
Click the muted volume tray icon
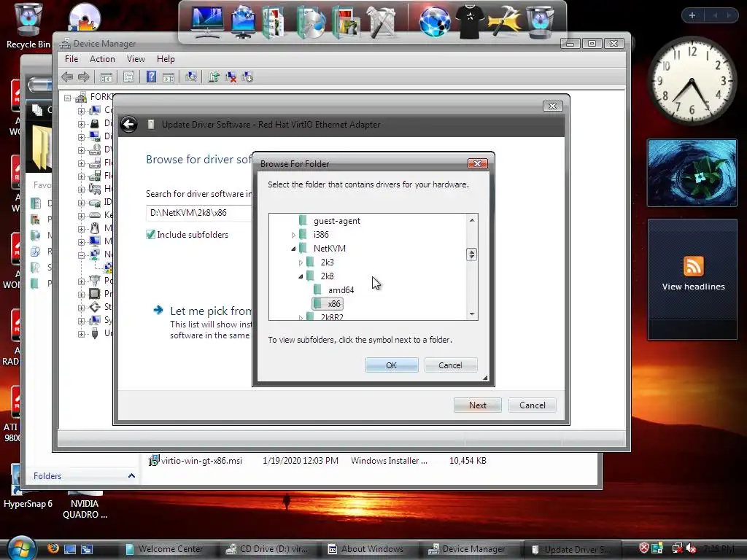tap(691, 548)
